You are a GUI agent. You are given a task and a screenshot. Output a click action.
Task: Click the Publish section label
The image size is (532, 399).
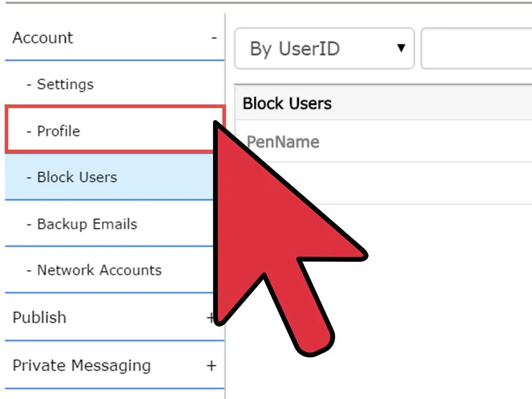click(39, 317)
